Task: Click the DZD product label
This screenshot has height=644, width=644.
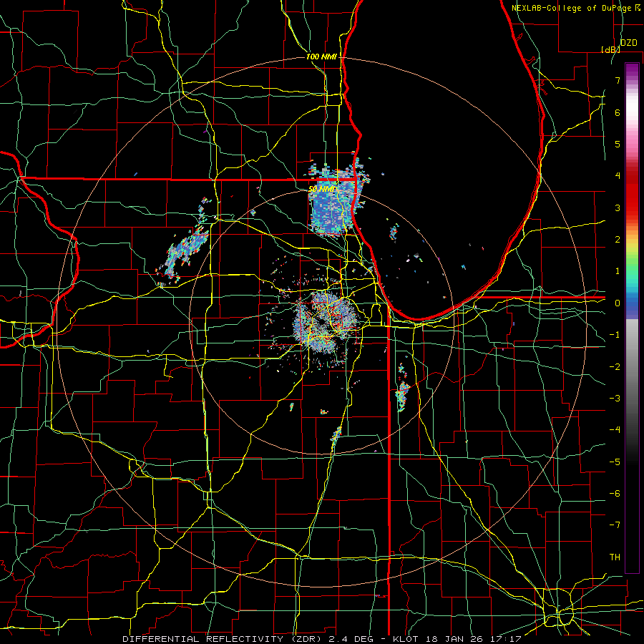Action: pos(628,43)
